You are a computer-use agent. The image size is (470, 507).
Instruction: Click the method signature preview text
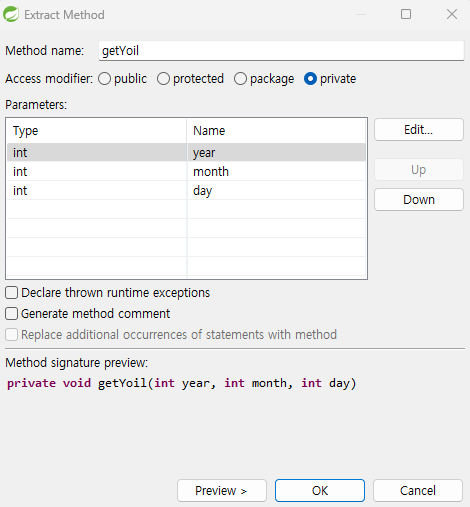(182, 383)
